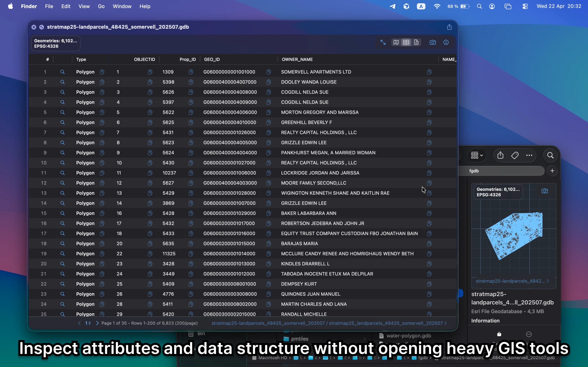Switch to the document text view
The image size is (588, 367).
point(416,42)
